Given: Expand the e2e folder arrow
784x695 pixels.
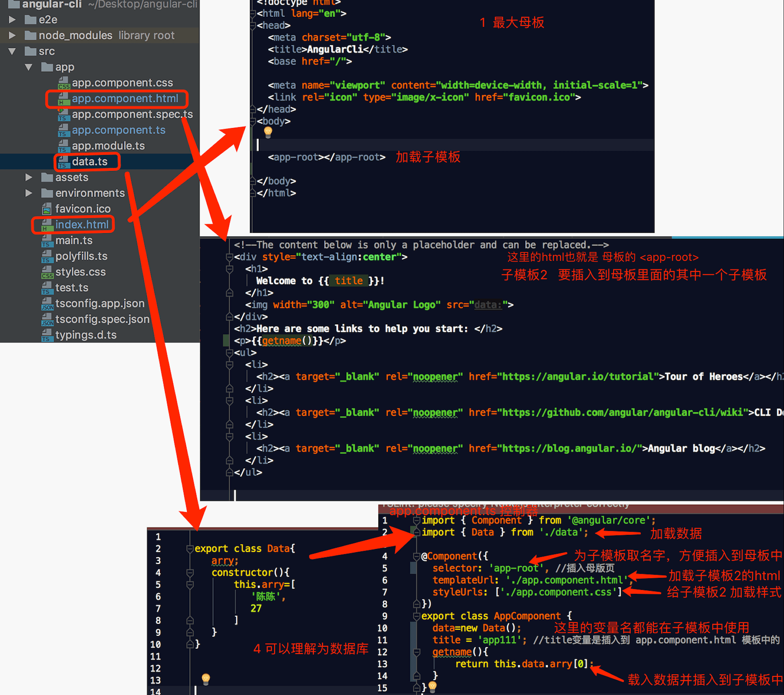Looking at the screenshot, I should (12, 19).
